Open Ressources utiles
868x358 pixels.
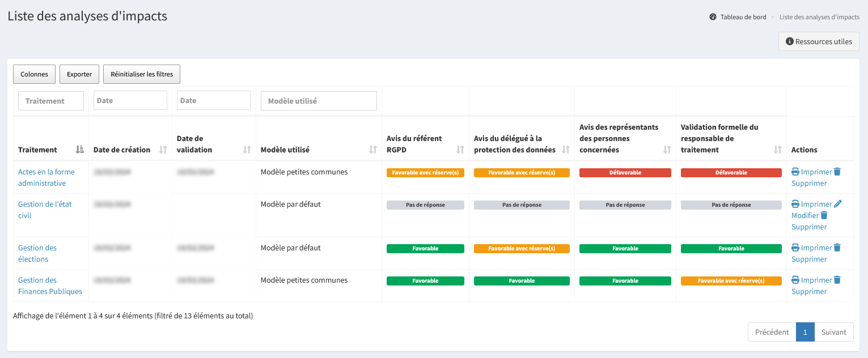pyautogui.click(x=819, y=41)
